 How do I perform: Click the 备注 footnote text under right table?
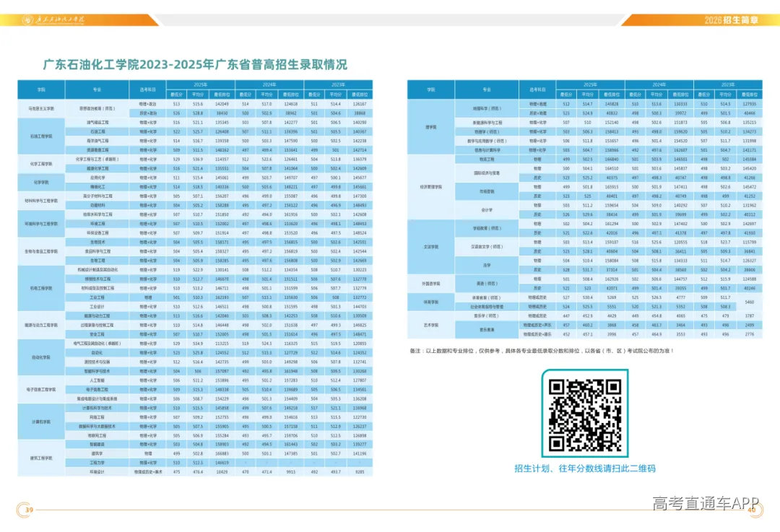(x=542, y=351)
